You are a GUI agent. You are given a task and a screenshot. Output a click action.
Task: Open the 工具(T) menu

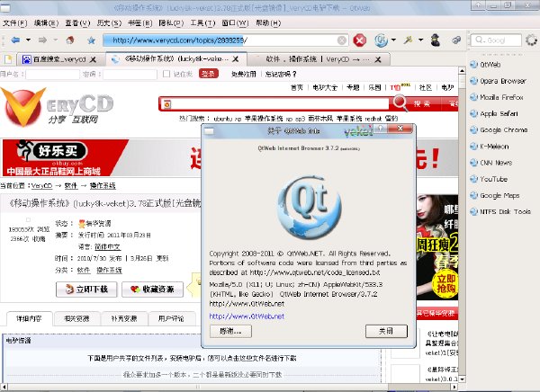[202, 23]
